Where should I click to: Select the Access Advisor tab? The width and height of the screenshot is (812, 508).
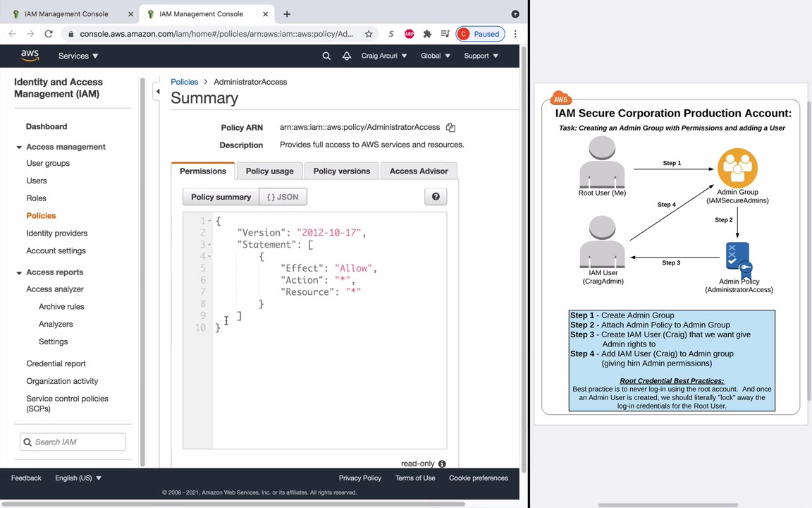(x=419, y=171)
